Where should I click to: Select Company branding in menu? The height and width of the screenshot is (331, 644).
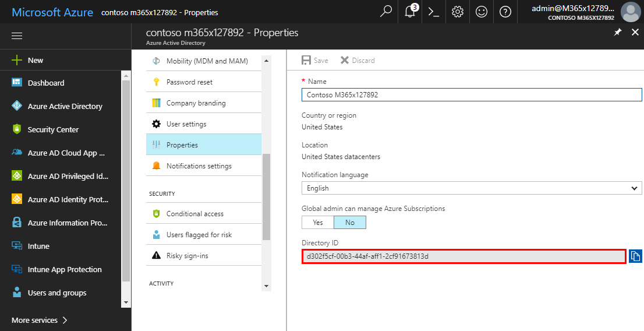(196, 103)
